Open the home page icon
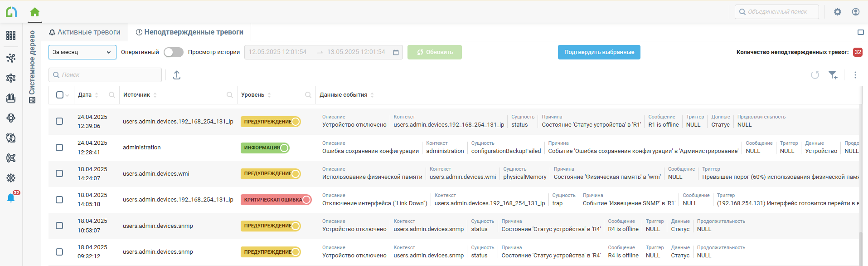This screenshot has height=266, width=868. [x=35, y=12]
